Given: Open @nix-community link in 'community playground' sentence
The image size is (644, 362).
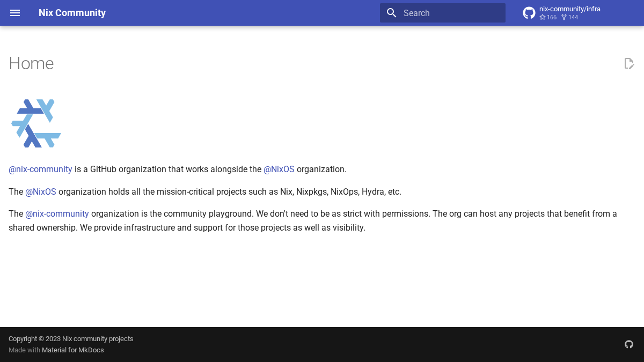Looking at the screenshot, I should pyautogui.click(x=57, y=214).
